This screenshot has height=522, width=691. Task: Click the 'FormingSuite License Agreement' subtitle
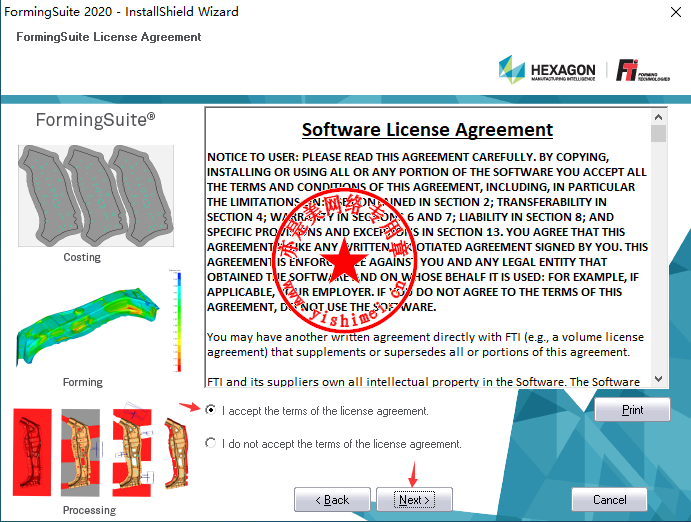108,37
